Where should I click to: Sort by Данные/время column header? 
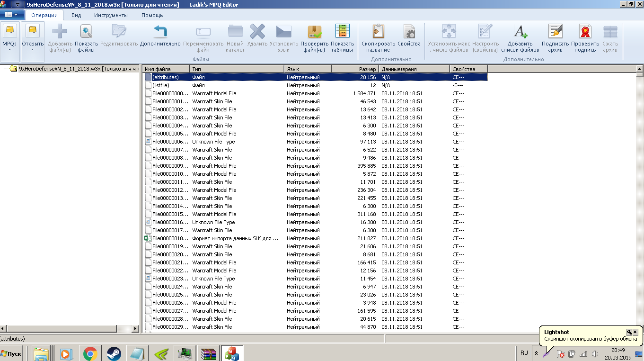click(x=415, y=69)
